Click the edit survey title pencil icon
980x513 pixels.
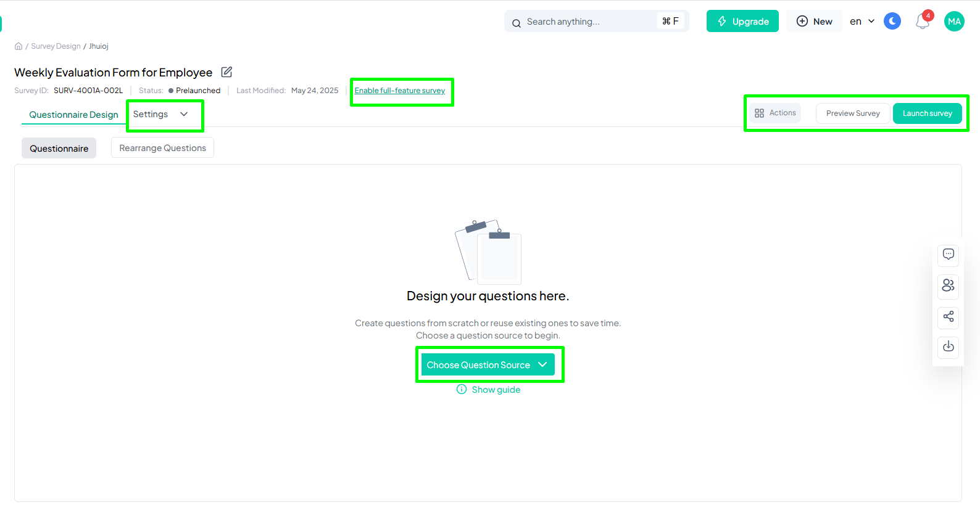point(226,72)
